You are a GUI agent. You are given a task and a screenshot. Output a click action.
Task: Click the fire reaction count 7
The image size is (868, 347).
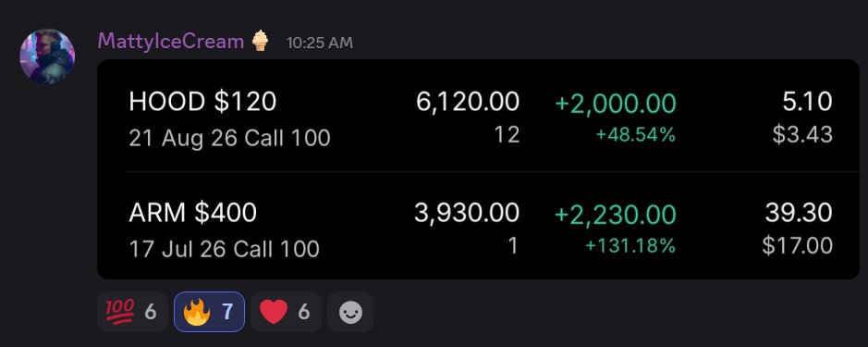227,313
